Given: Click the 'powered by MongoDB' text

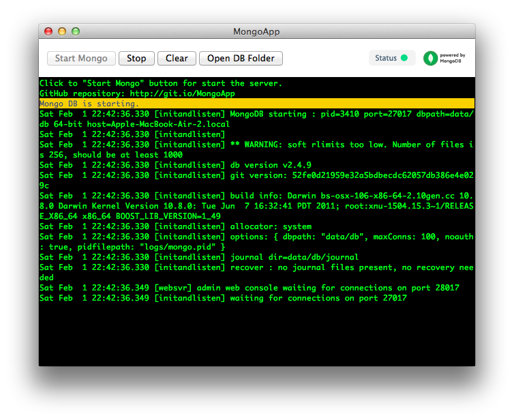Looking at the screenshot, I should (x=453, y=58).
